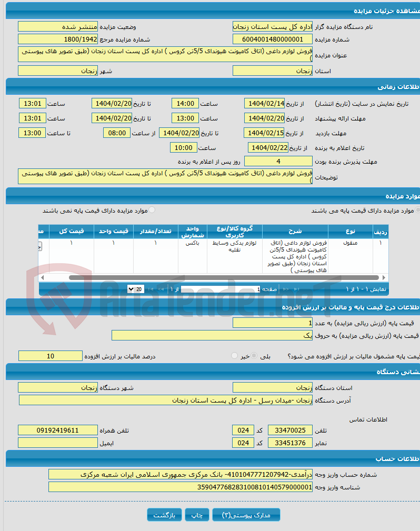This screenshot has height=531, width=420.
Task: Click visit start date 1404/02/15
Action: 264,133
